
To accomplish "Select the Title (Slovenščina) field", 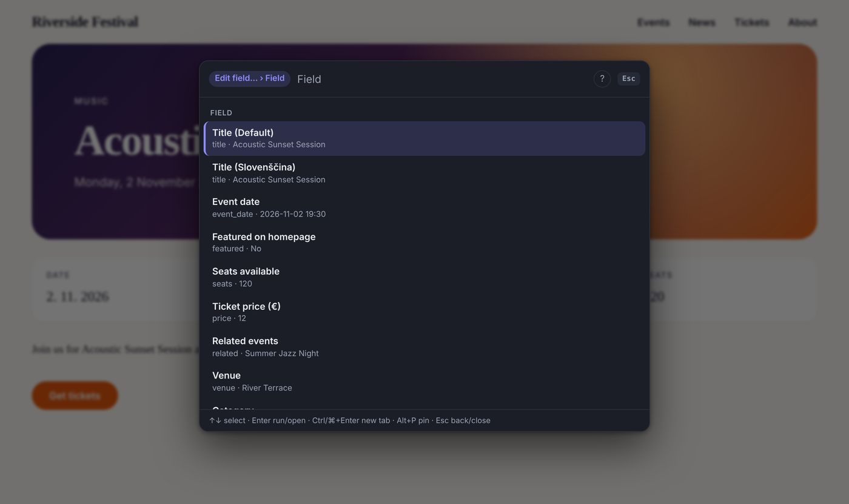I will click(x=424, y=173).
